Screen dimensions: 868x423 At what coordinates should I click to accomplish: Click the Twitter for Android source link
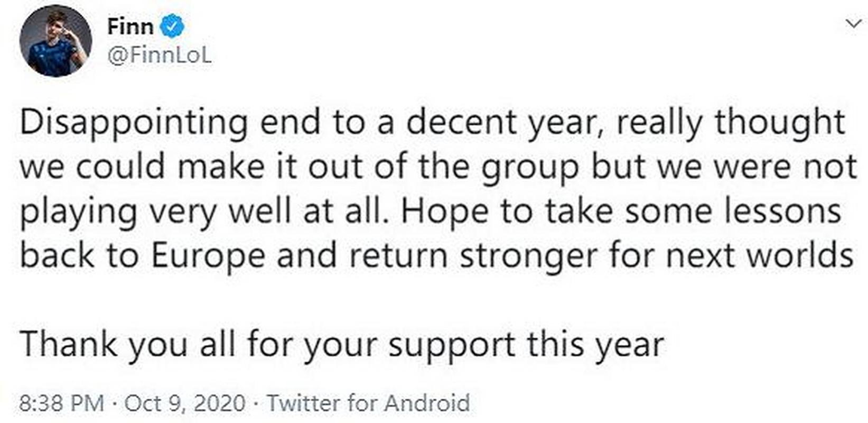click(x=368, y=403)
